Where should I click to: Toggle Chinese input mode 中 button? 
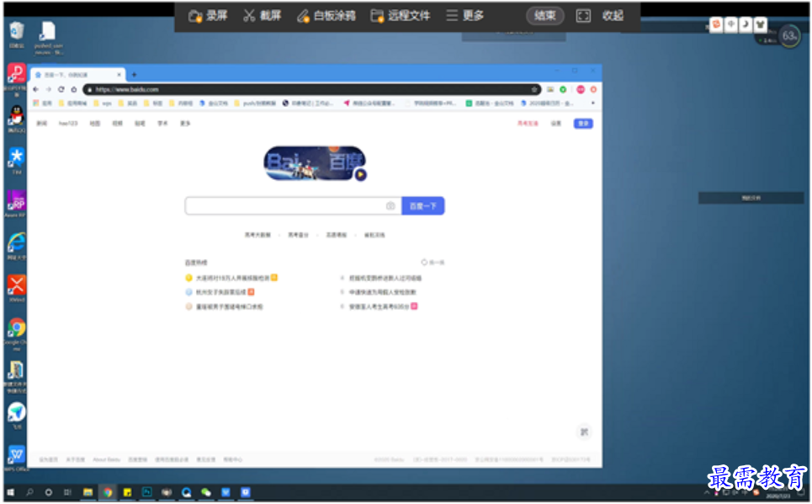point(730,24)
